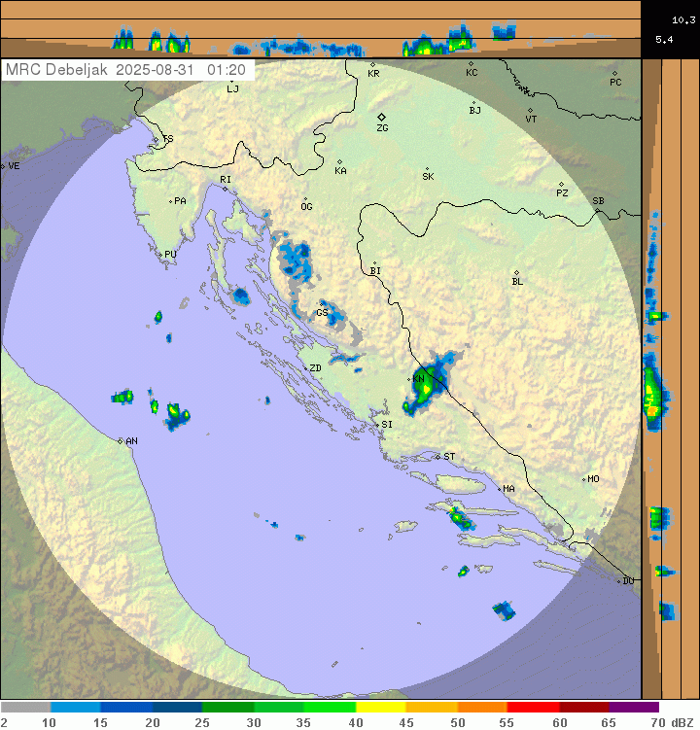Select the VE label
The width and height of the screenshot is (700, 730).
[14, 166]
